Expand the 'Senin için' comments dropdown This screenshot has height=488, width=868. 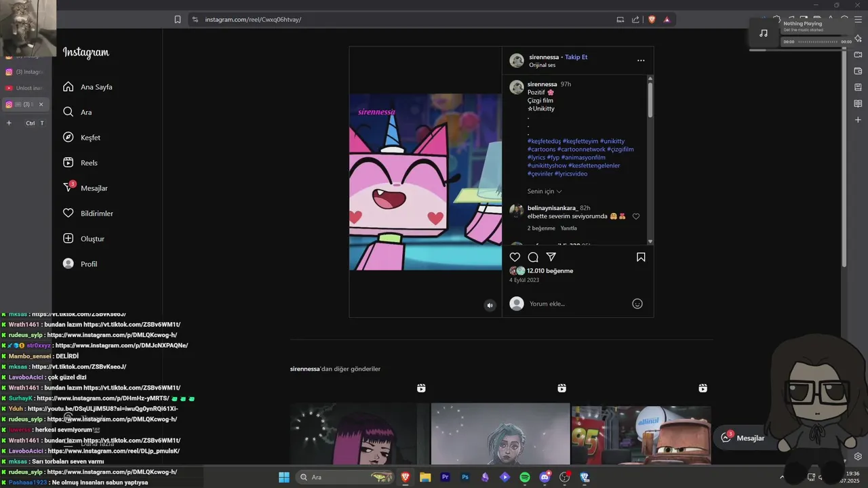click(545, 191)
